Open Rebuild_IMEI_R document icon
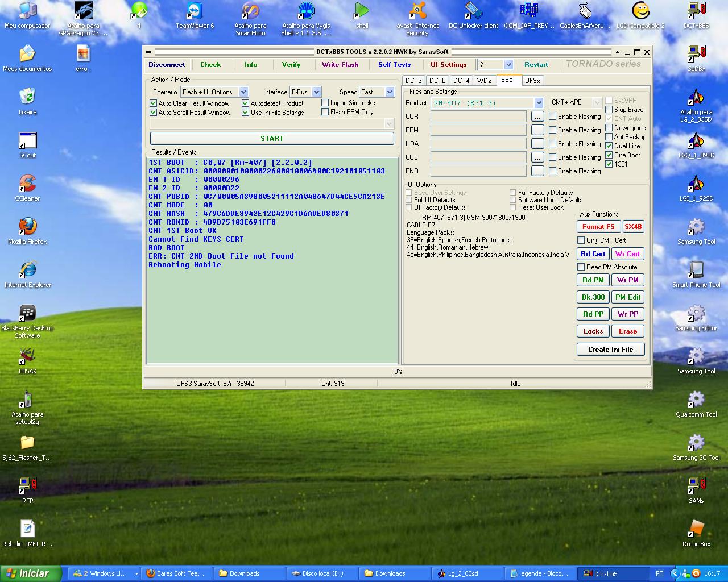Image resolution: width=728 pixels, height=582 pixels. tap(27, 534)
